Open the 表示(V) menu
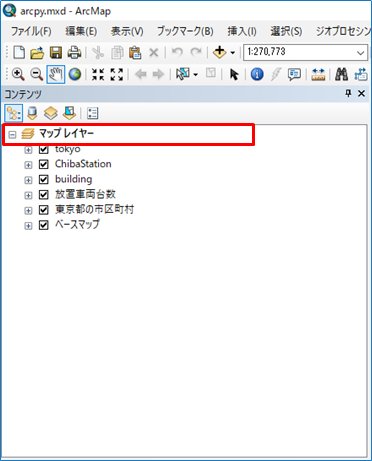The image size is (372, 461). pyautogui.click(x=127, y=31)
